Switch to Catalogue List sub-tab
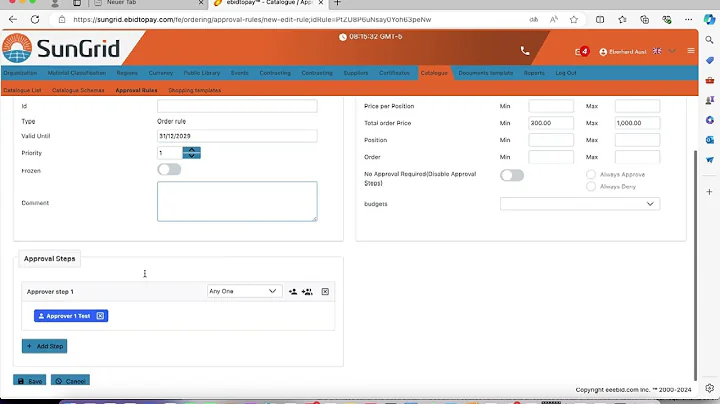Image resolution: width=720 pixels, height=404 pixels. pos(22,90)
